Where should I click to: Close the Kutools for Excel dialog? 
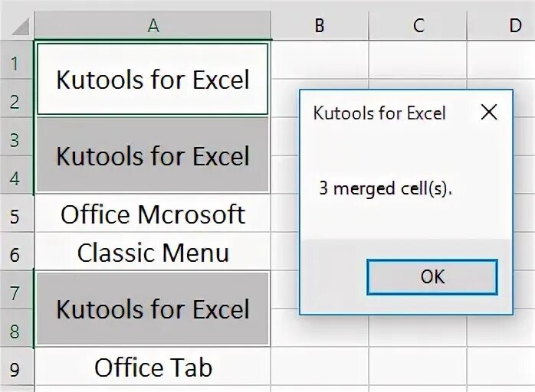[488, 113]
